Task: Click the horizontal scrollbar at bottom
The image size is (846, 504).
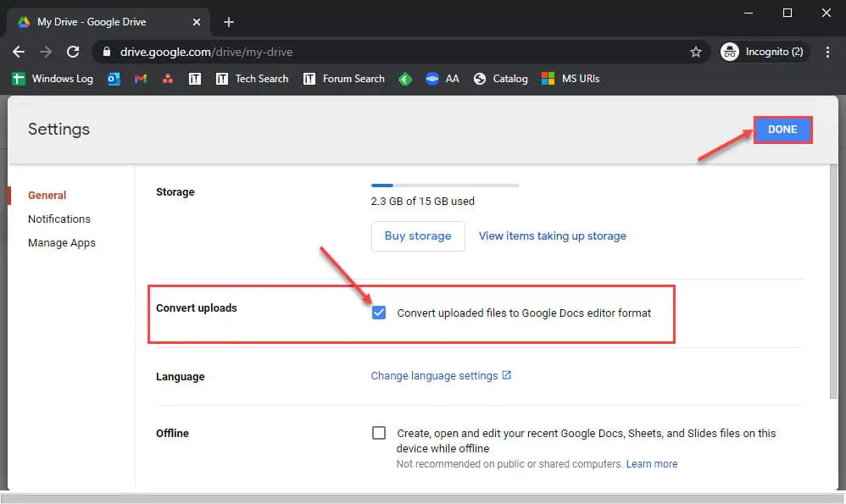Action: click(x=423, y=499)
